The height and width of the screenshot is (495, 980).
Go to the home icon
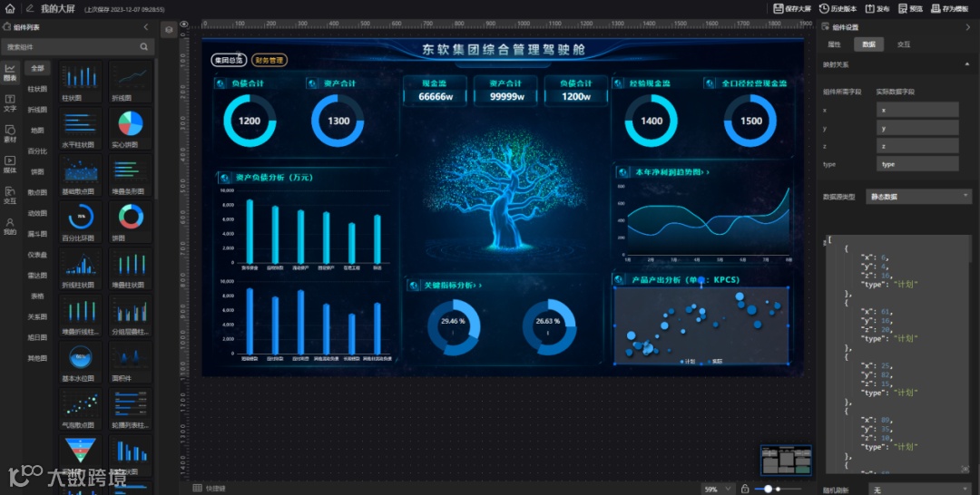(x=9, y=9)
